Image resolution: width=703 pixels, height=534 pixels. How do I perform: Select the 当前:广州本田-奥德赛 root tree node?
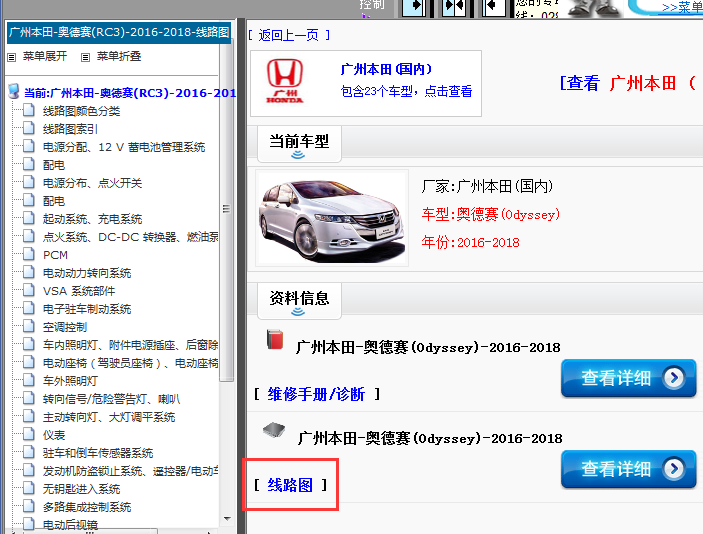coord(130,93)
